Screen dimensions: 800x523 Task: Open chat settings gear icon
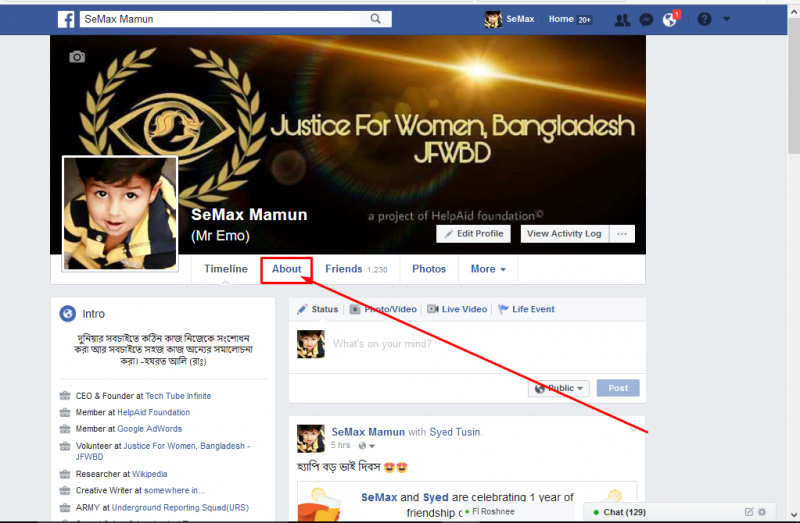point(762,512)
